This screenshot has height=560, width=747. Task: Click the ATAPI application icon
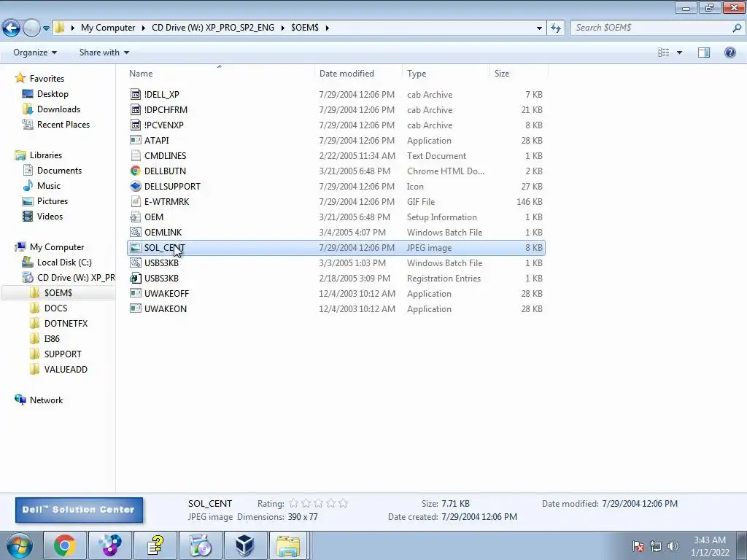coord(136,140)
